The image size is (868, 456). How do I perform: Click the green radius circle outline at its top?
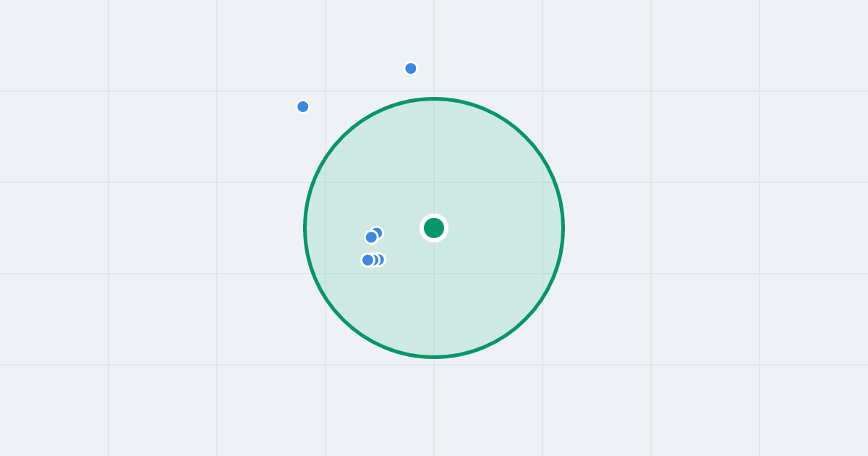pos(434,98)
